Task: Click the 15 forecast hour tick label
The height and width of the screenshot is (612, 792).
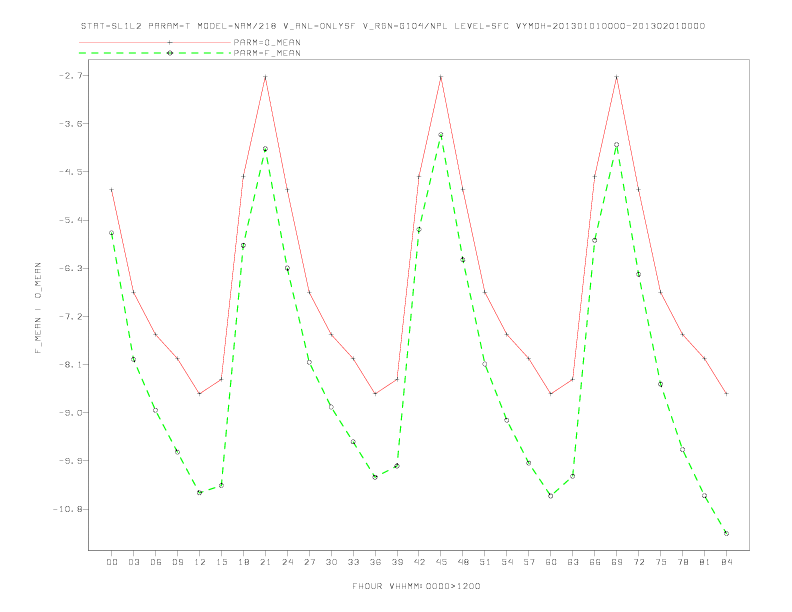Action: coord(221,562)
